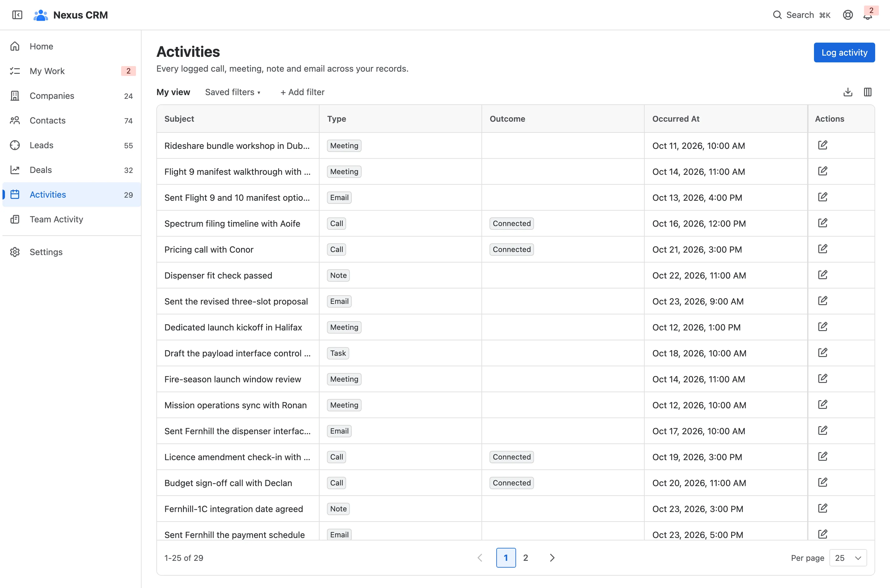Click the Nexus CRM logo icon
The image size is (890, 588).
40,15
